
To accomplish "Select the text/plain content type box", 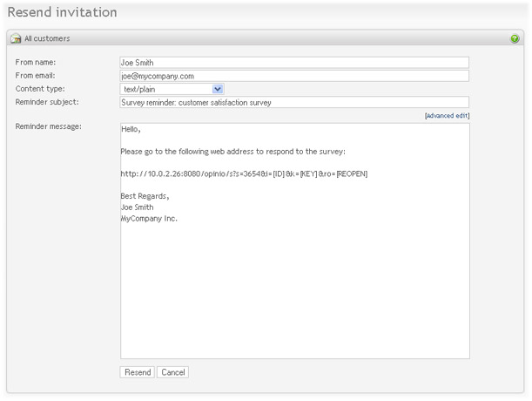I will tap(172, 89).
